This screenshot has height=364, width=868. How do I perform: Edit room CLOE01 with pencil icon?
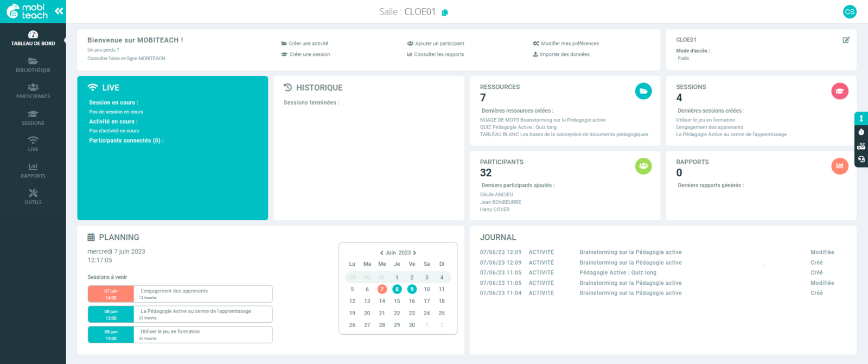846,40
